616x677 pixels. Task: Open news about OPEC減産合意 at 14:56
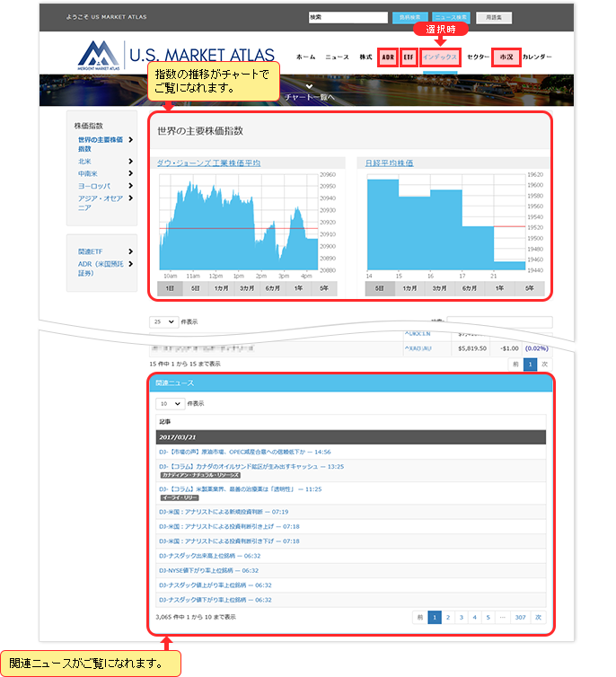click(x=245, y=452)
